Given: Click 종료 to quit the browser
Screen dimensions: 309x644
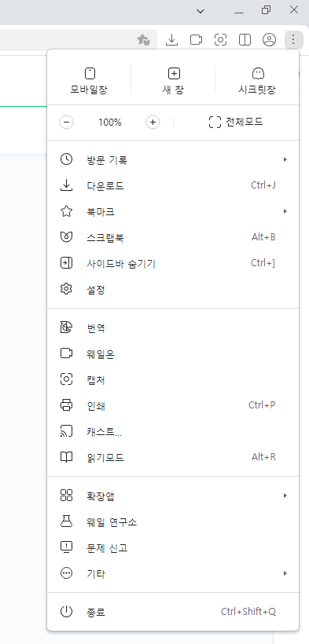Looking at the screenshot, I should 173,612.
